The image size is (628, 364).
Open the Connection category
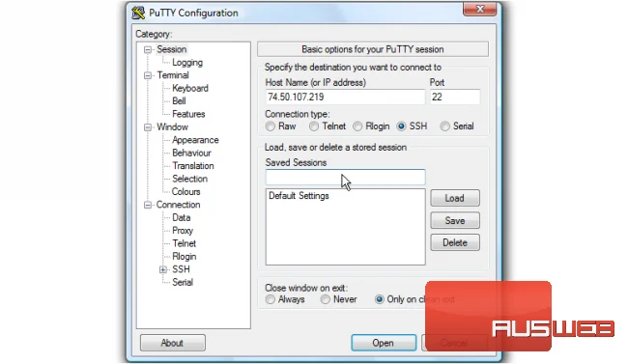[178, 205]
